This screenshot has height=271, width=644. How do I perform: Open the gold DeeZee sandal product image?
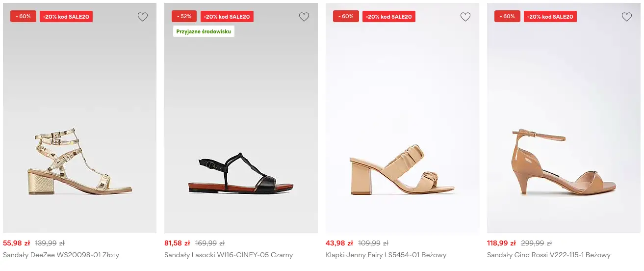[79, 162]
